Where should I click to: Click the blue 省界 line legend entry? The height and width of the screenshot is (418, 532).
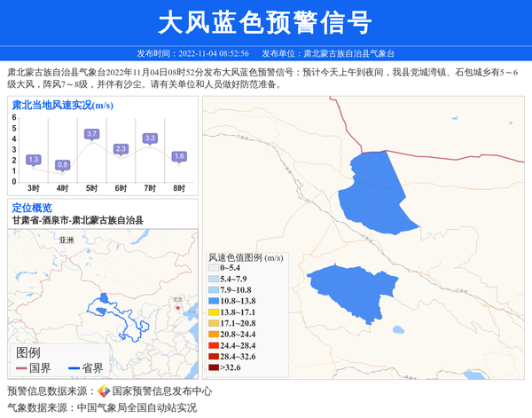coord(85,367)
